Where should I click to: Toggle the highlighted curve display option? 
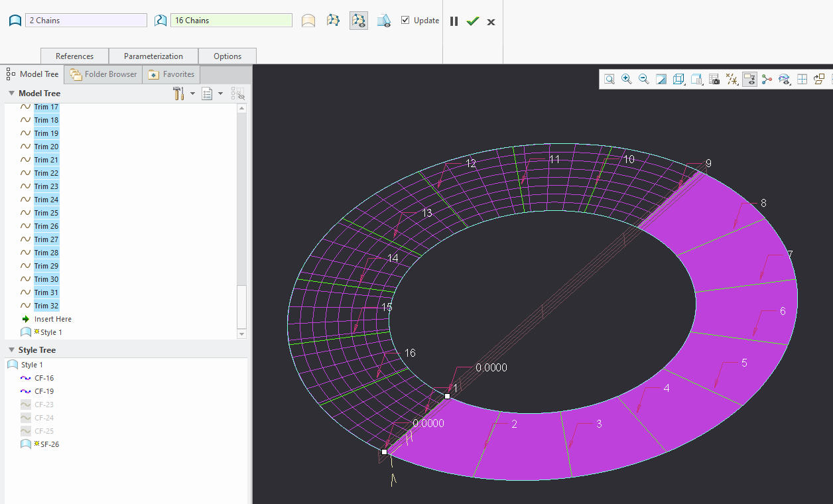[x=358, y=20]
